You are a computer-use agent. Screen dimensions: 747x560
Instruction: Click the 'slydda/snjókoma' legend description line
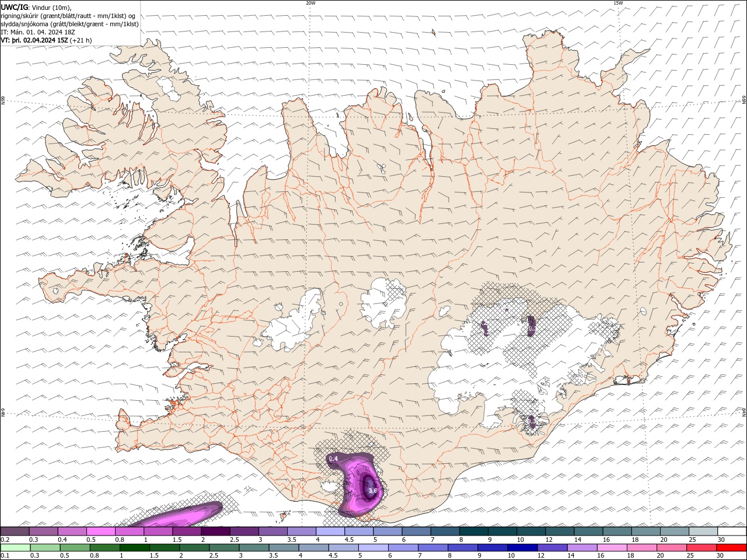[x=70, y=24]
